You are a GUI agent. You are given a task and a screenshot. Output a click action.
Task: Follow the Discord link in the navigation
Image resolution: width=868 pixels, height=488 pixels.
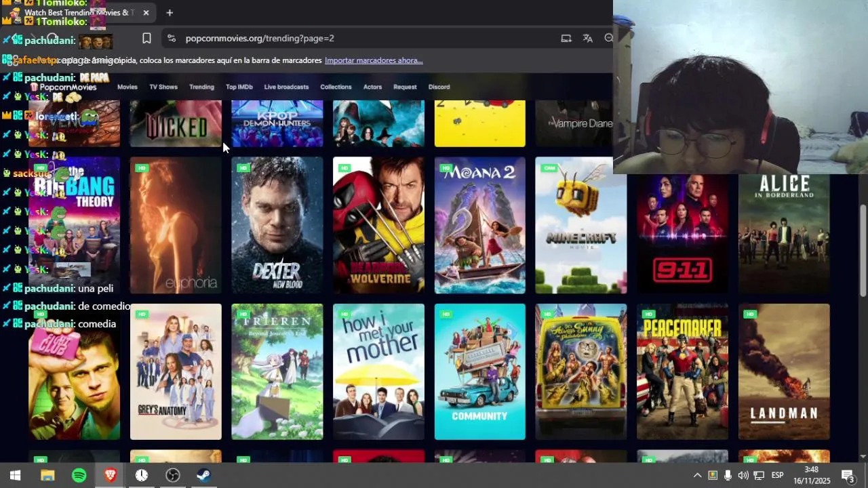439,87
